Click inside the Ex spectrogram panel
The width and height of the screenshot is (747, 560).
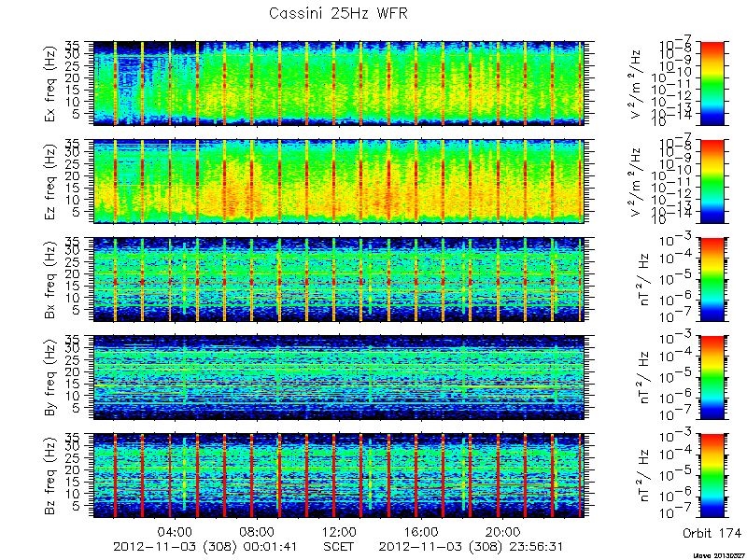(x=338, y=83)
